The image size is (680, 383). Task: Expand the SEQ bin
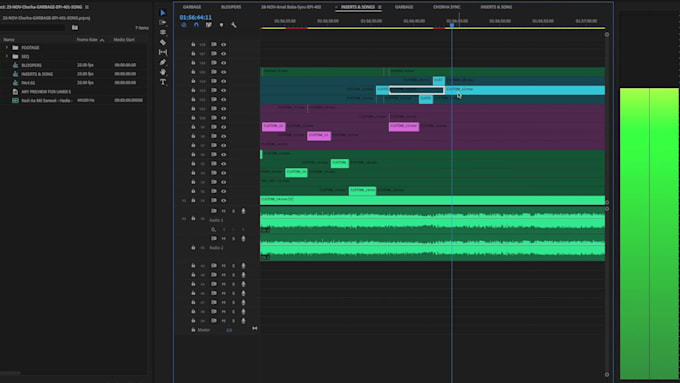click(7, 56)
